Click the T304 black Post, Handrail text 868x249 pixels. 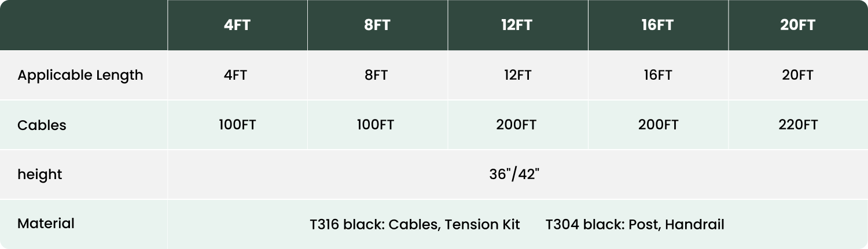pyautogui.click(x=635, y=224)
